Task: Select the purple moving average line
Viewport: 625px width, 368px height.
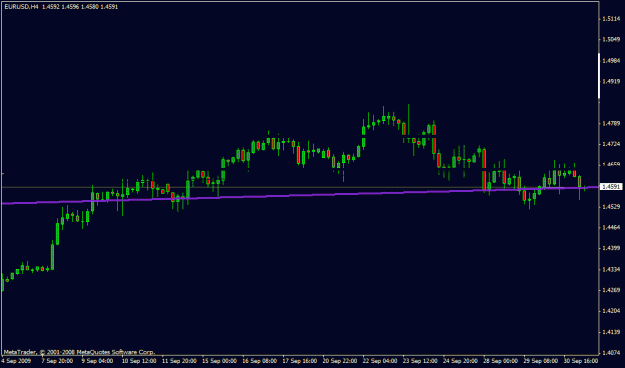Action: click(x=299, y=195)
